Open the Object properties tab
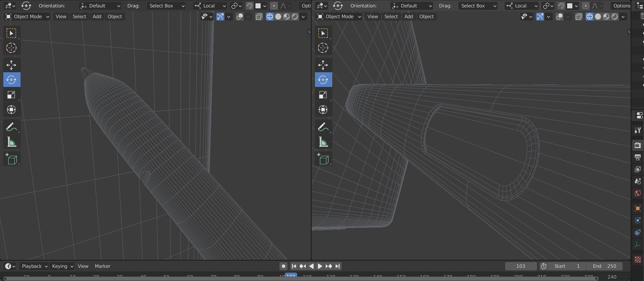 pyautogui.click(x=638, y=208)
